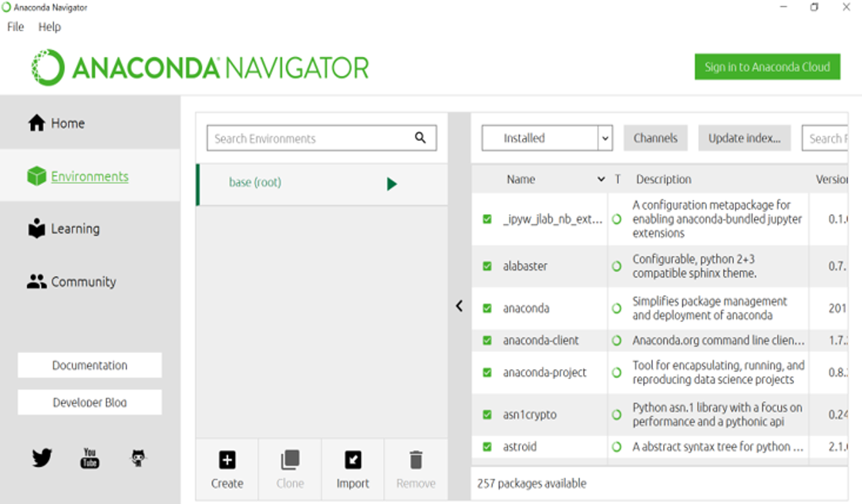Image resolution: width=862 pixels, height=504 pixels.
Task: Click the T column header
Action: coord(618,180)
